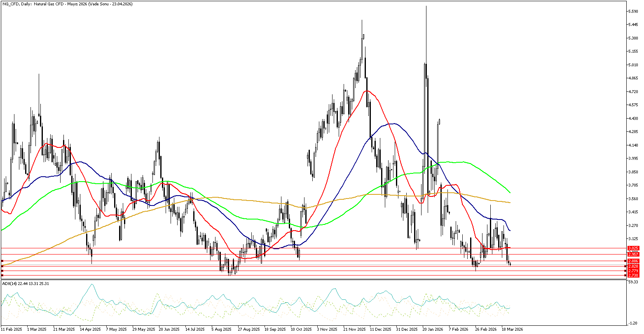Click the 31 Dec 2025 date label
Viewport: 644px width, 334px height.
click(x=407, y=329)
